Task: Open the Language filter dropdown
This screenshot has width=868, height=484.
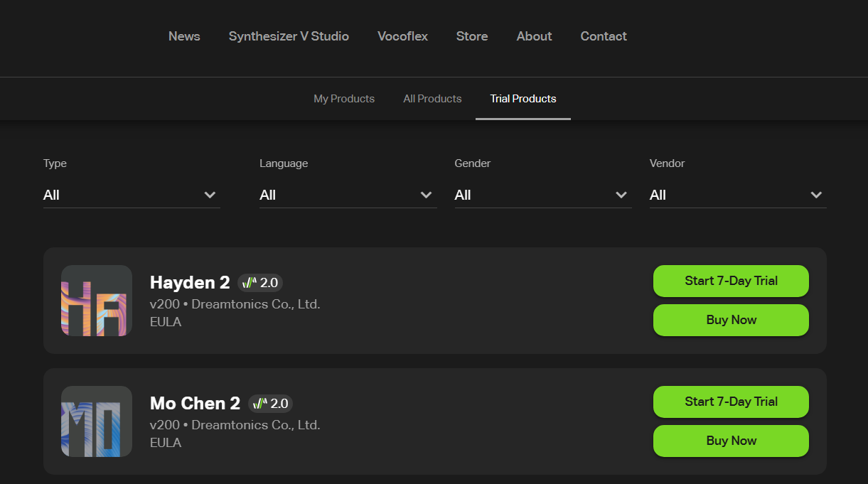Action: pos(348,195)
